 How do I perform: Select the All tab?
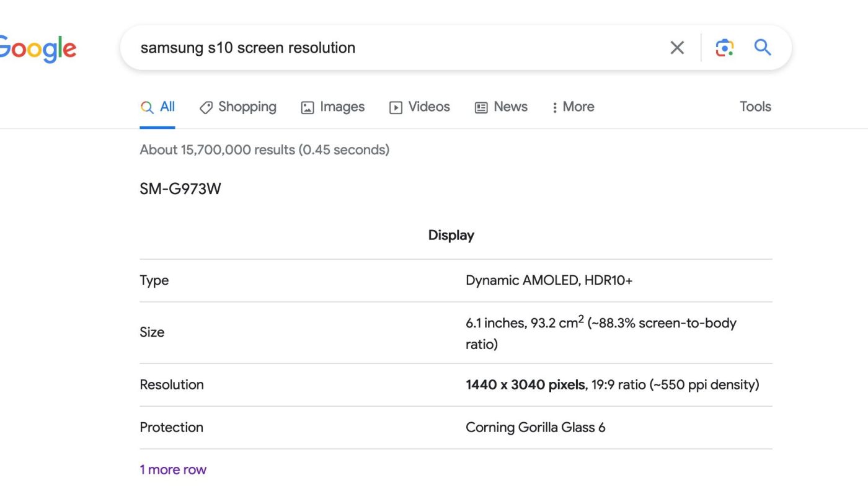(157, 107)
